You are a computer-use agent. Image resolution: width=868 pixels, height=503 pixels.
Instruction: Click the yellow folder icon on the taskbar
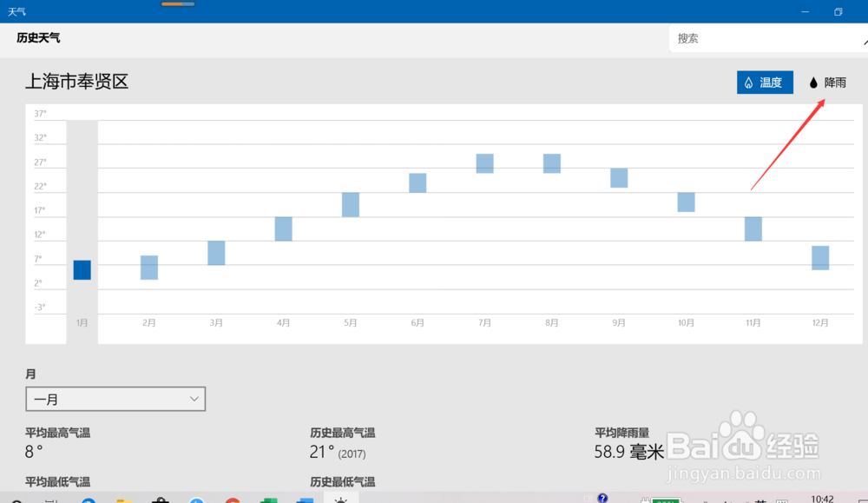coord(124,498)
